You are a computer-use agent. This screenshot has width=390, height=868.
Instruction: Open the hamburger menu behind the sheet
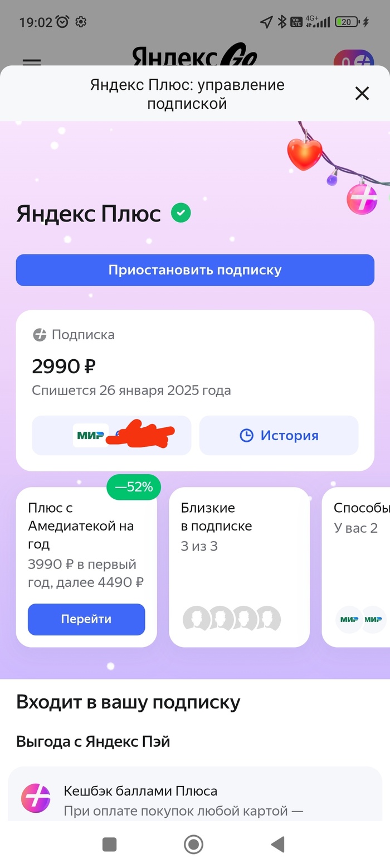[x=32, y=61]
